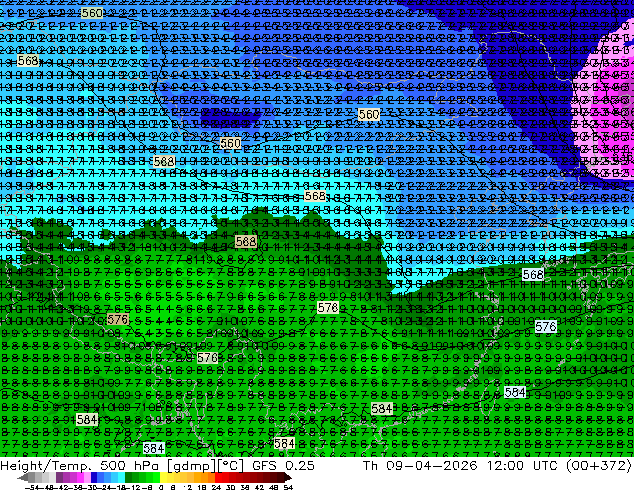The width and height of the screenshot is (634, 490).
Task: Click the 568 label on white background
Action: pos(533,275)
